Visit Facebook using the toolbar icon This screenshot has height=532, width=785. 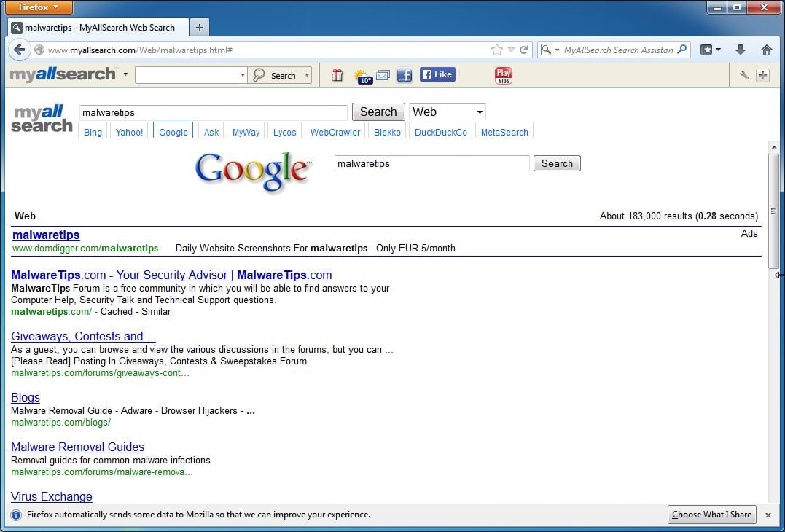coord(405,75)
